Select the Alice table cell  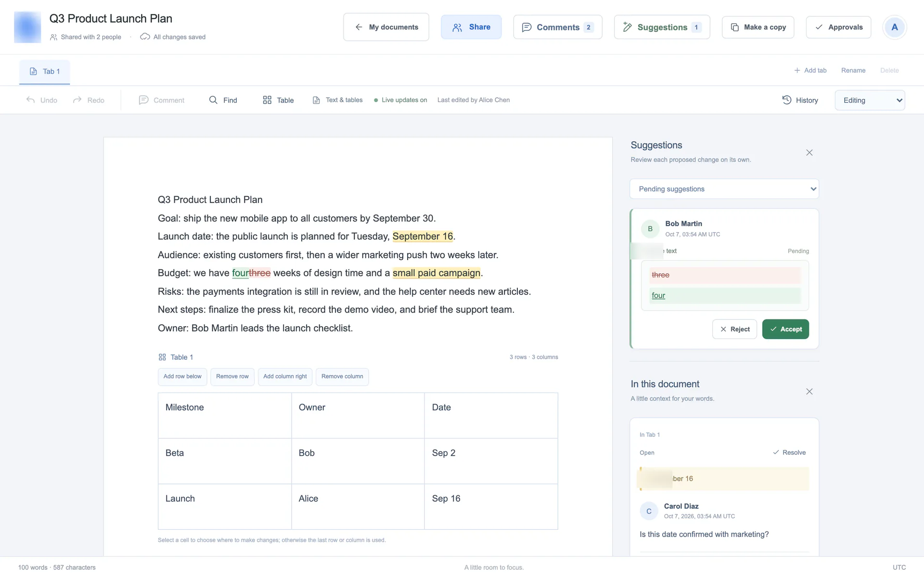coord(358,507)
